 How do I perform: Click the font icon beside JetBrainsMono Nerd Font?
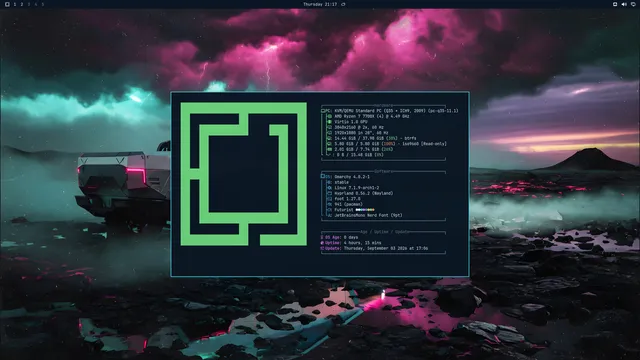(x=329, y=215)
